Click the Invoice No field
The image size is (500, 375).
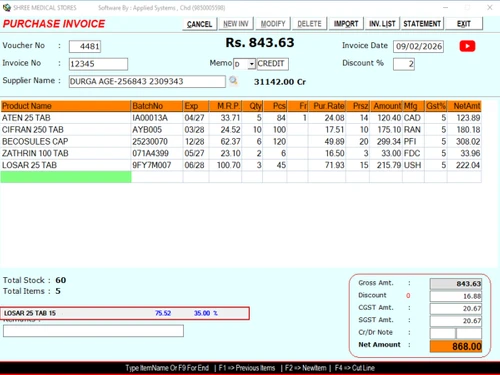pyautogui.click(x=98, y=64)
